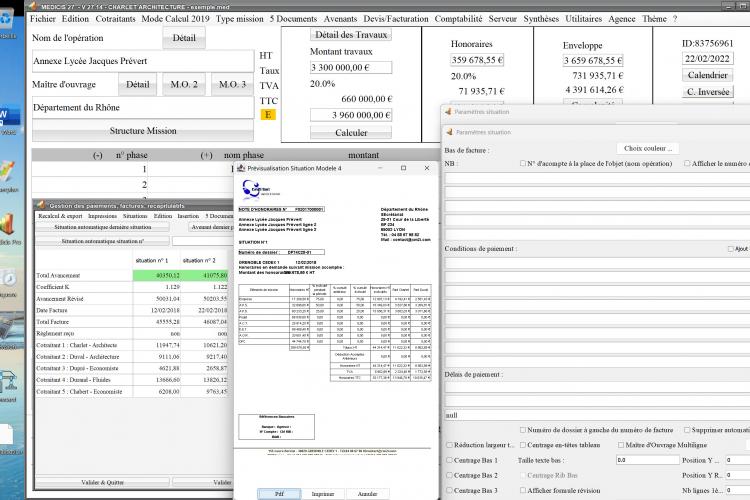Toggle Centrage Bas 3 checkbox
Image resolution: width=750 pixels, height=500 pixels.
[x=449, y=490]
